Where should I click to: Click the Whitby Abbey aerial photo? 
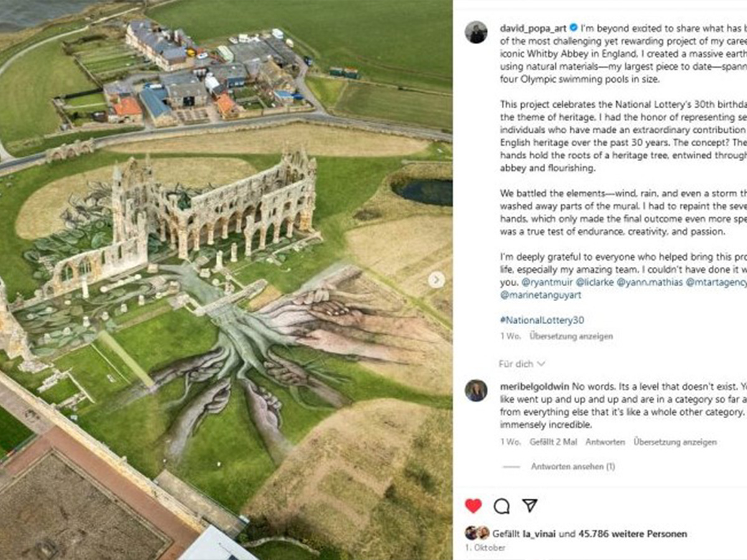pyautogui.click(x=226, y=280)
